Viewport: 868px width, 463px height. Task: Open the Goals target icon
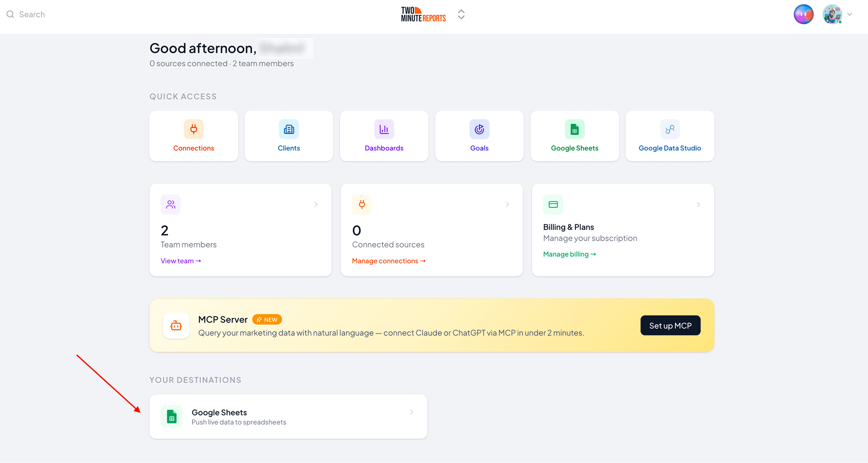point(479,130)
